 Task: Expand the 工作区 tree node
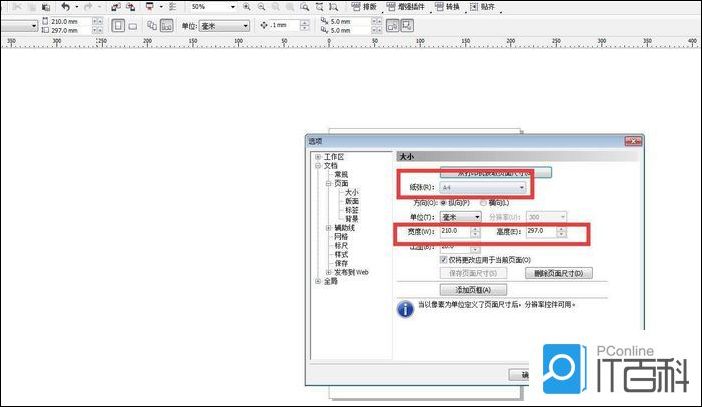click(x=318, y=157)
